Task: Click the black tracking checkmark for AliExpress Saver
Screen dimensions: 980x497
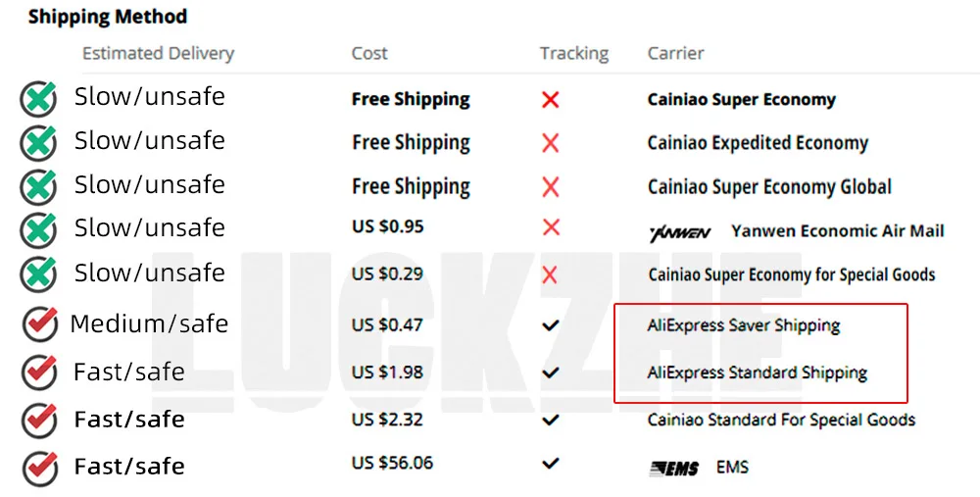Action: click(550, 325)
